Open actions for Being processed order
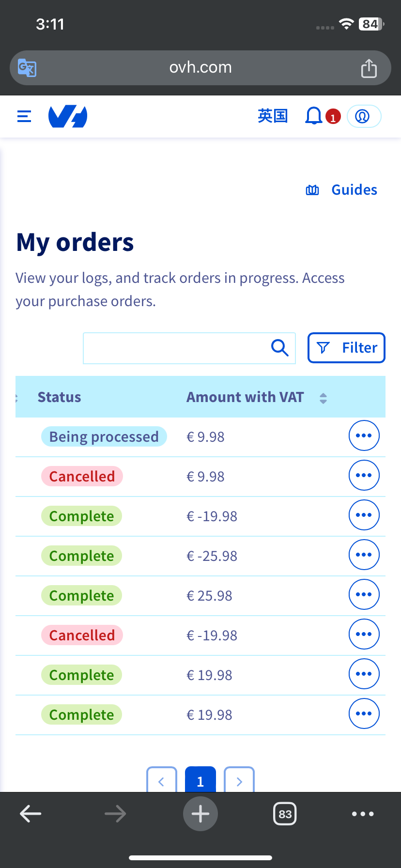 pos(364,435)
